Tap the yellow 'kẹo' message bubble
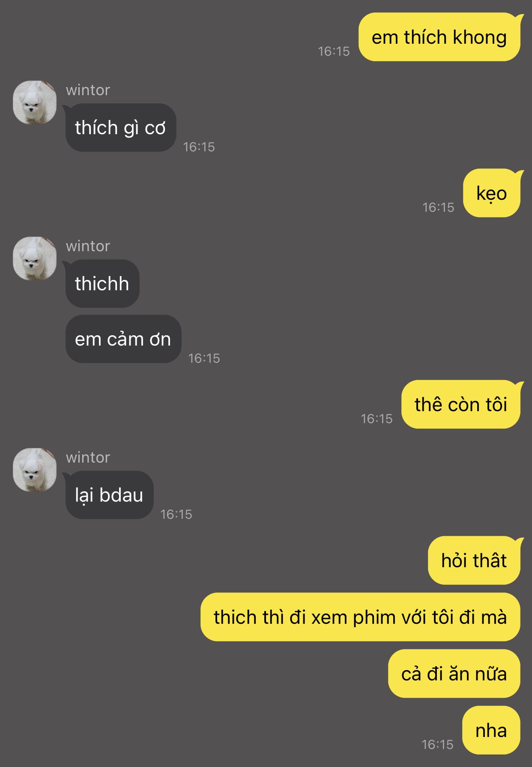Viewport: 532px width, 767px height. tap(492, 193)
